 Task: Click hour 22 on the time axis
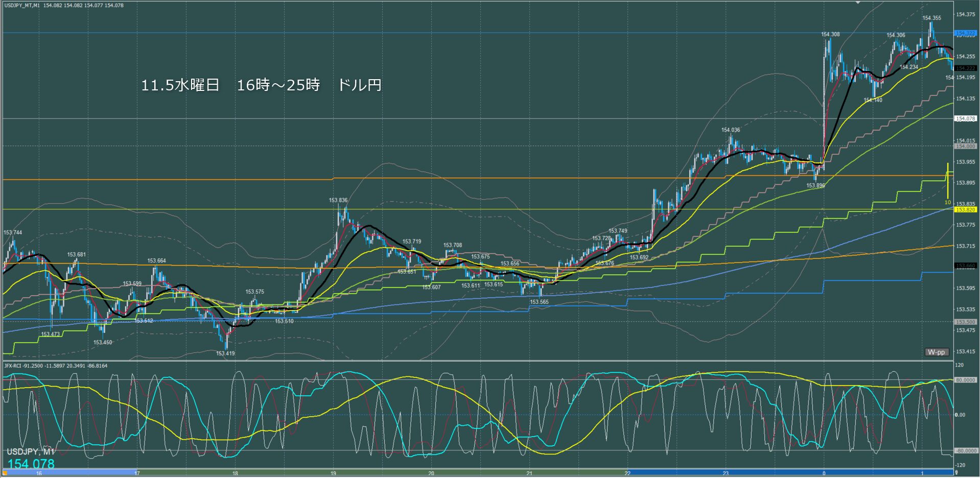627,473
